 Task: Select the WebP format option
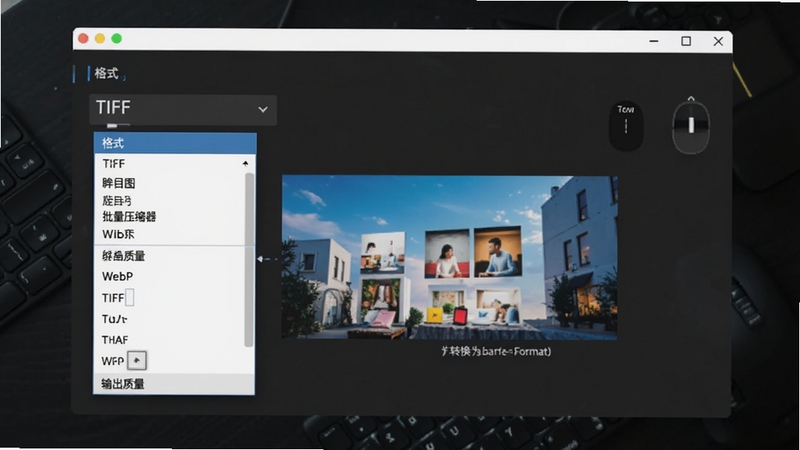point(117,277)
